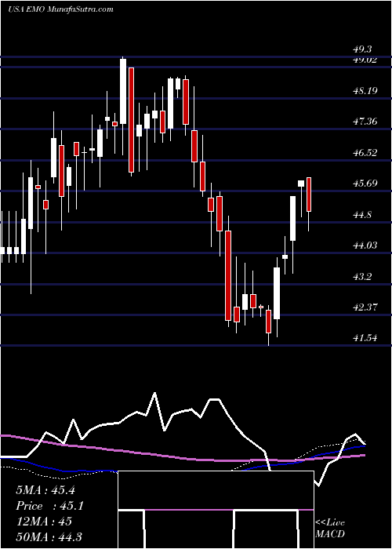Click the long red candle falling to 42.37
Screen dimensions: 392x549
[228, 275]
